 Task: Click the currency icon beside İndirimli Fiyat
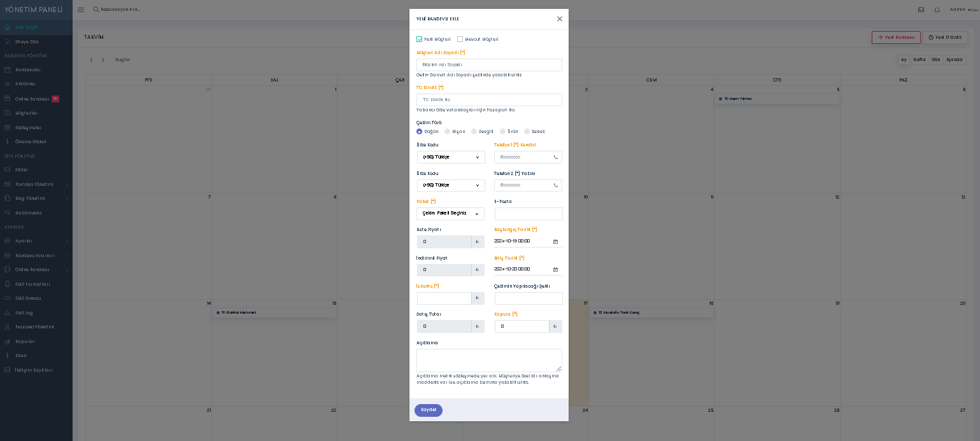(478, 270)
